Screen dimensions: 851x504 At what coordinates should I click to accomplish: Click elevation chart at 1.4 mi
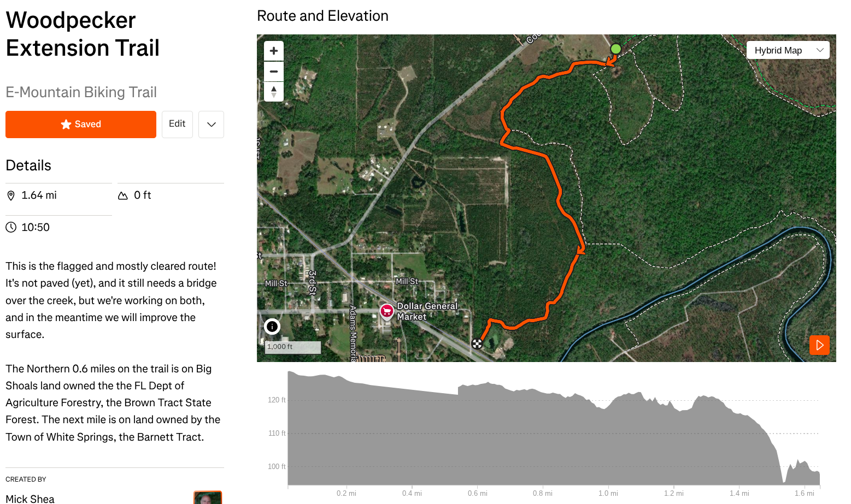(x=739, y=437)
